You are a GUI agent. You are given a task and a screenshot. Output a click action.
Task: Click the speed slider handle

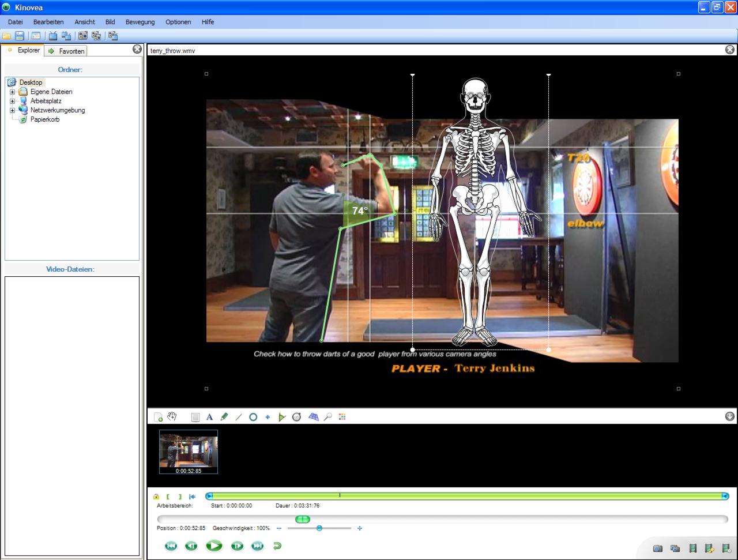click(x=319, y=528)
